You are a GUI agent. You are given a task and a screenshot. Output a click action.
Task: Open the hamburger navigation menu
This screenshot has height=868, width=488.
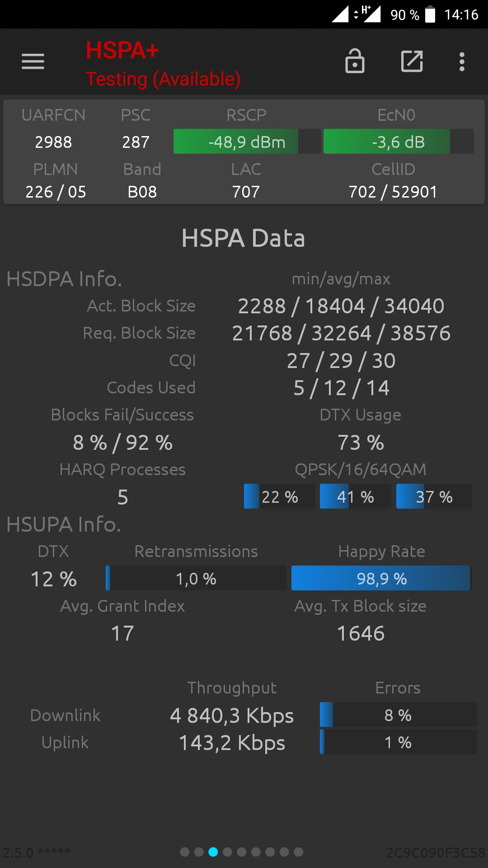pos(33,61)
